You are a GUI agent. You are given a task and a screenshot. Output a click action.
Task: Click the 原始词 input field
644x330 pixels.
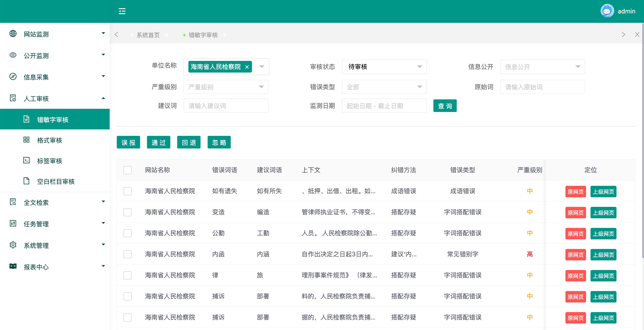(x=542, y=87)
